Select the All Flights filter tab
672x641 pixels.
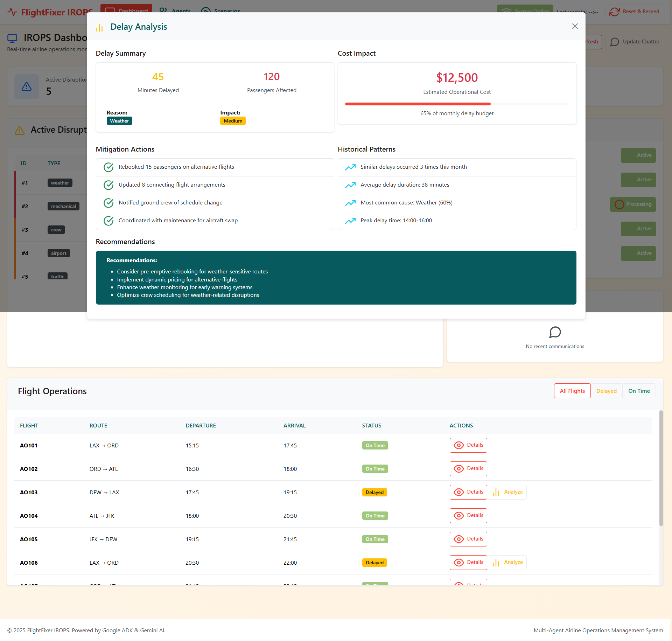pyautogui.click(x=572, y=390)
